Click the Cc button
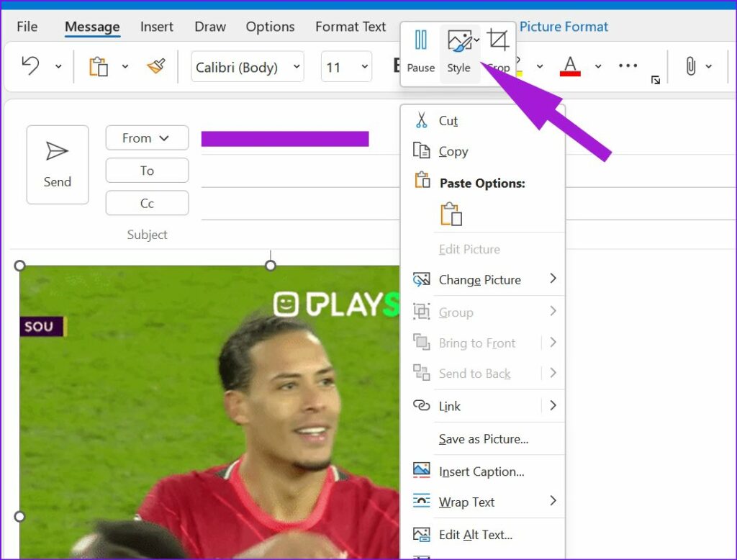The image size is (737, 560). coord(147,202)
